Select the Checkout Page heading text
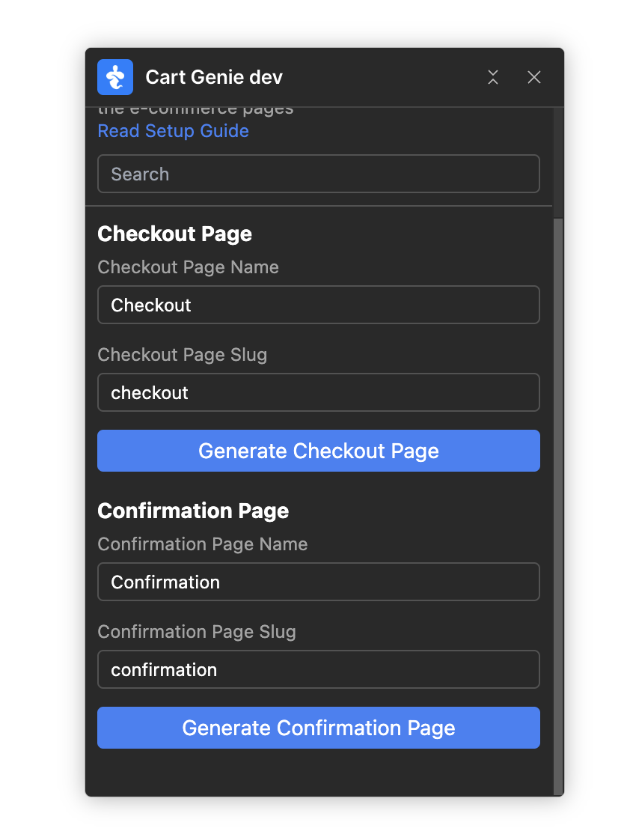Viewport: 624px width, 840px height. (x=174, y=234)
